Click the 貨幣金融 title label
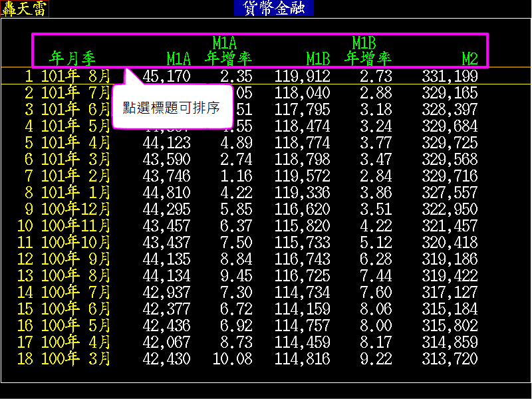 coord(273,8)
